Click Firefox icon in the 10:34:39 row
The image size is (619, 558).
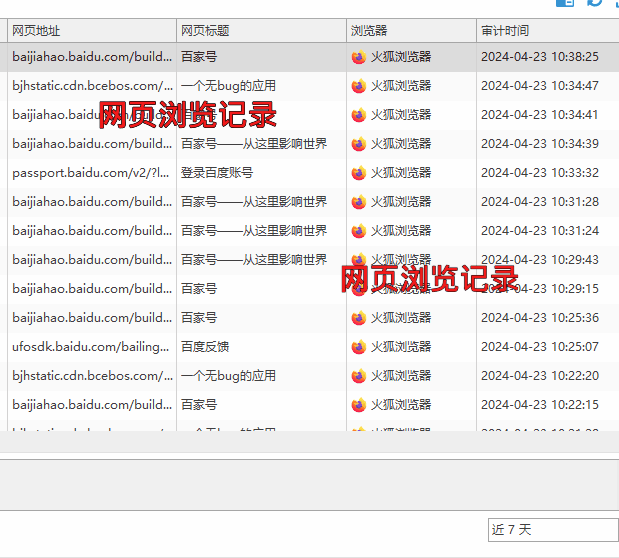click(359, 144)
